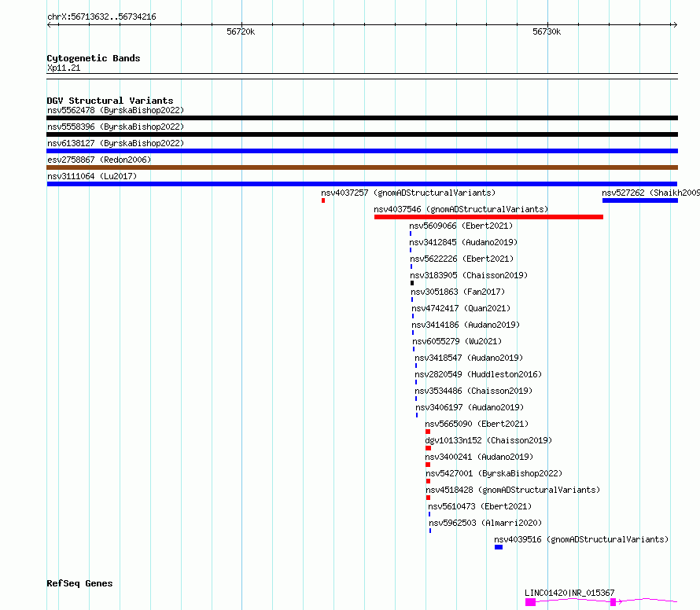Screen dimensions: 700x610
Task: Click the blue bar under nsv4039516
Action: [499, 548]
